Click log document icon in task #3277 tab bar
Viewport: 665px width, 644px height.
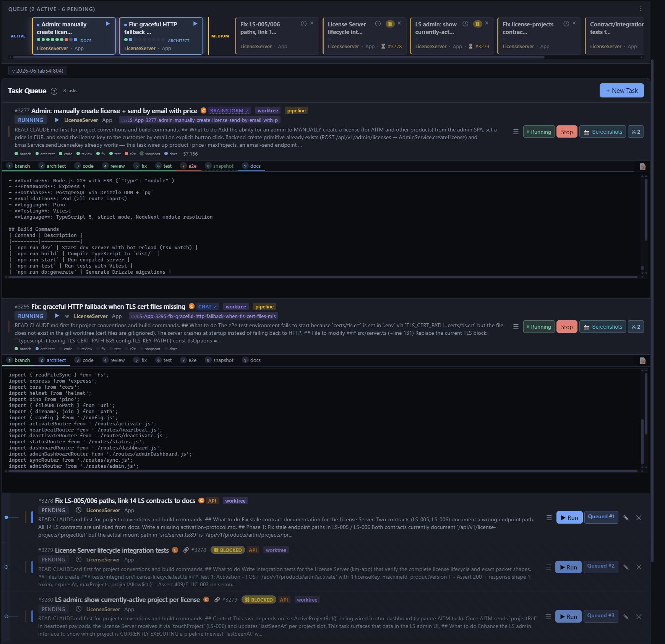(x=643, y=166)
